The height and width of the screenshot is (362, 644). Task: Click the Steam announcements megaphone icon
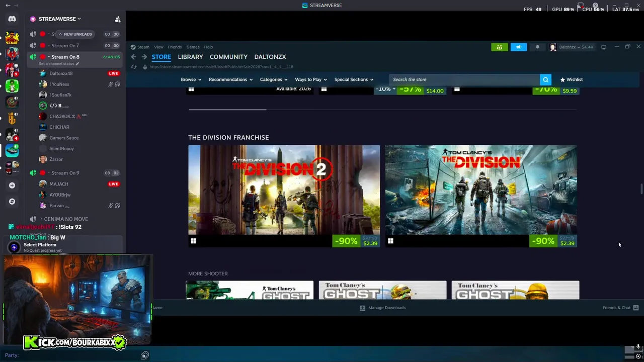tap(518, 47)
